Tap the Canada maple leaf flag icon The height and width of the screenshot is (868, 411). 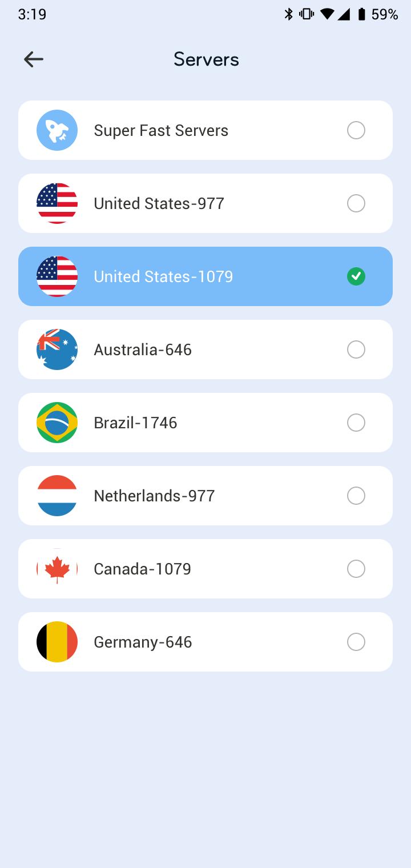(x=57, y=569)
